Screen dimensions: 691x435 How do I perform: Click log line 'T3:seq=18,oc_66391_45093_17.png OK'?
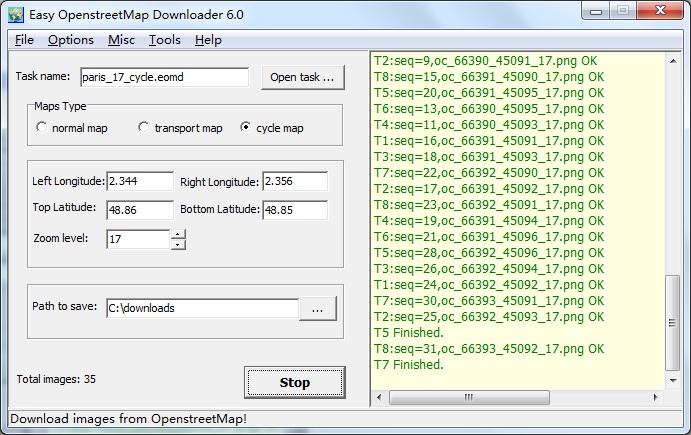pos(489,157)
